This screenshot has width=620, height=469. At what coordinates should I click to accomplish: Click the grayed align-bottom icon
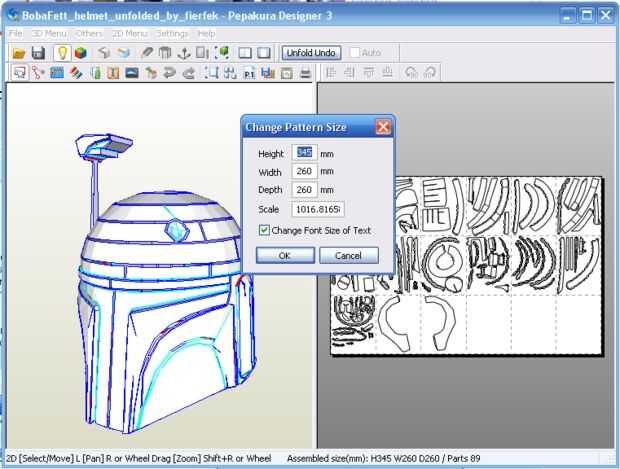(388, 72)
